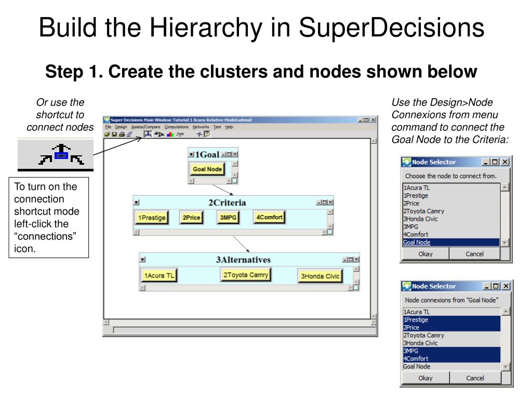Image resolution: width=532 pixels, height=399 pixels.
Task: Open the 3Alternatives cluster system menu icon
Action: (143, 260)
